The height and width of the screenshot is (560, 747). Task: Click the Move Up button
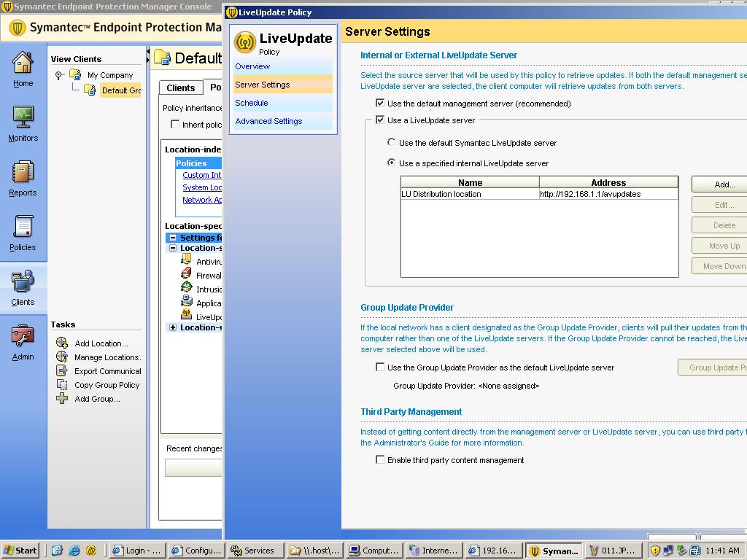coord(719,246)
